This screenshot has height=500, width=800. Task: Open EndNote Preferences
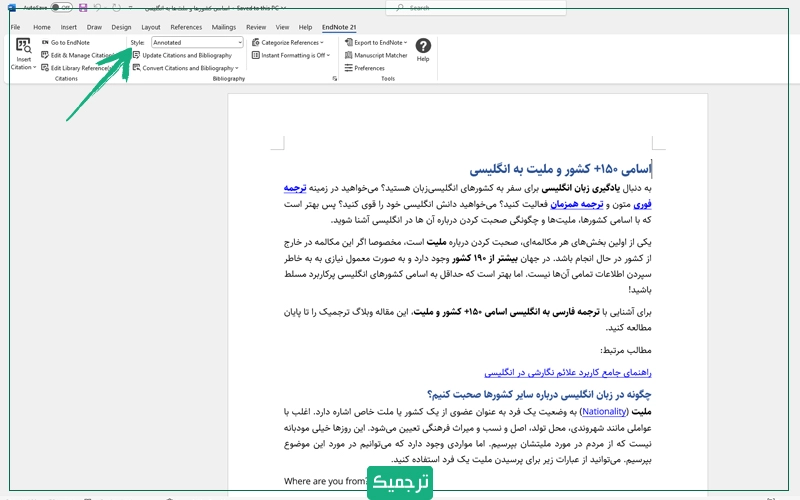(365, 68)
